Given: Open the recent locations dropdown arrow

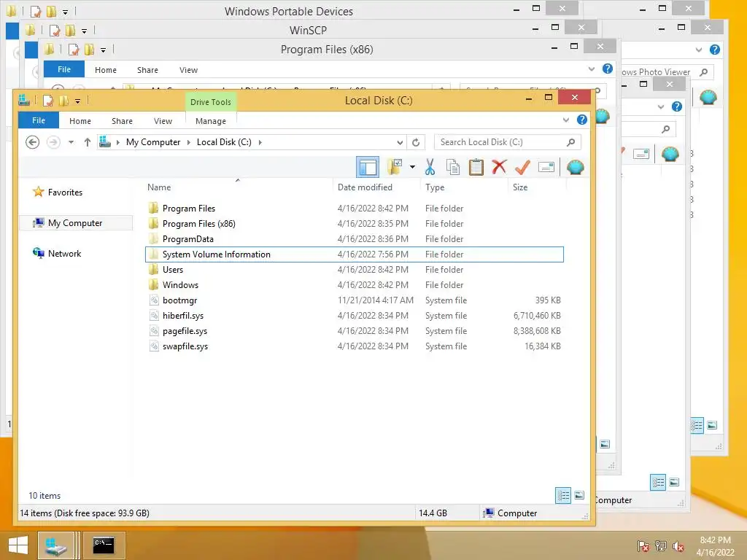Looking at the screenshot, I should [x=71, y=142].
